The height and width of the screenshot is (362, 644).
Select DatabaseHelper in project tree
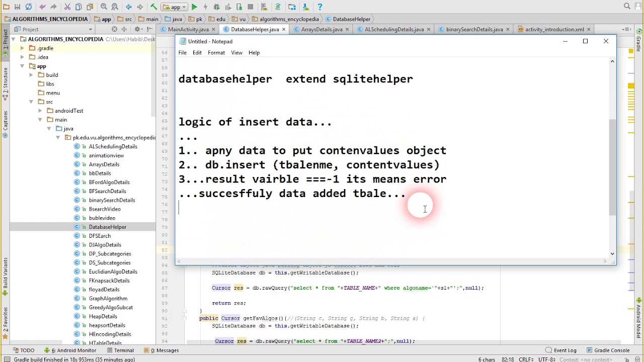[x=107, y=227]
